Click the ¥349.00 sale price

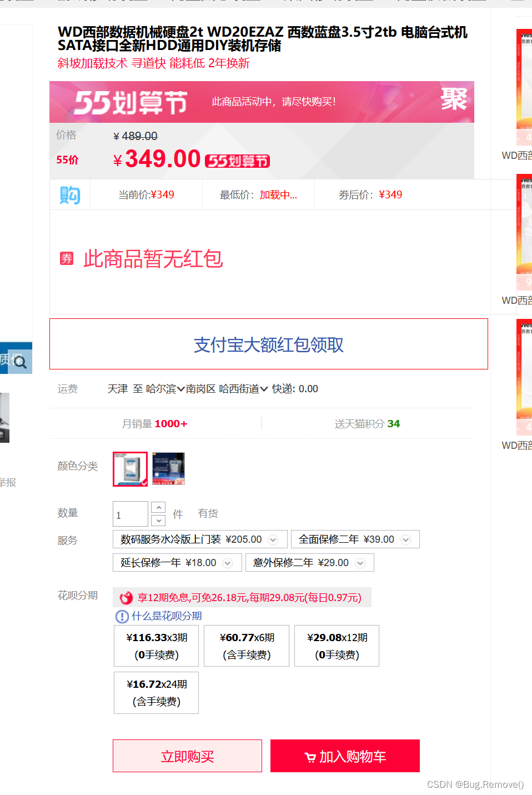coord(157,159)
